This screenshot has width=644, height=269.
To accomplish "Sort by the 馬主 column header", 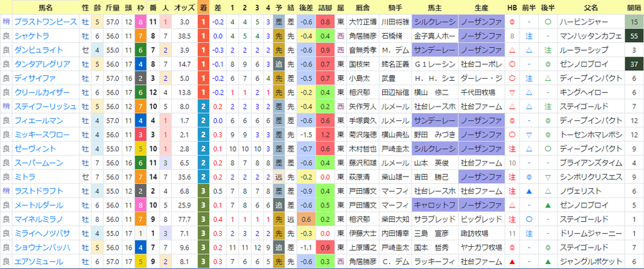I will pyautogui.click(x=435, y=7).
